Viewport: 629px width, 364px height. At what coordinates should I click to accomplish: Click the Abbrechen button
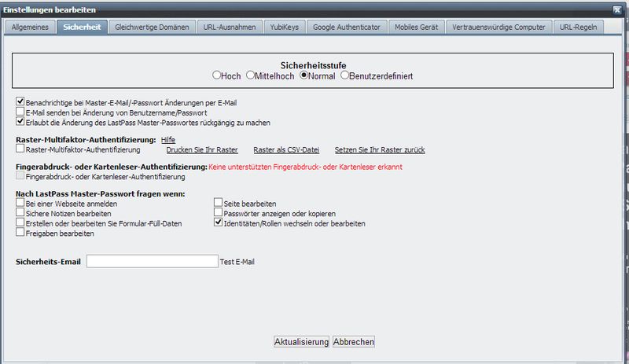(x=353, y=342)
